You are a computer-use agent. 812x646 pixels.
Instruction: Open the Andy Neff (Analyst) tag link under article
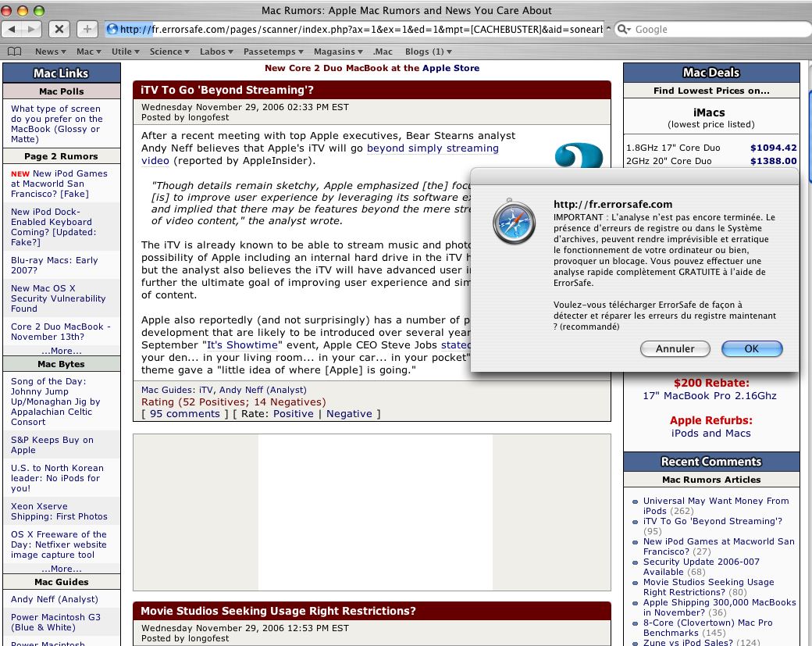coord(262,390)
